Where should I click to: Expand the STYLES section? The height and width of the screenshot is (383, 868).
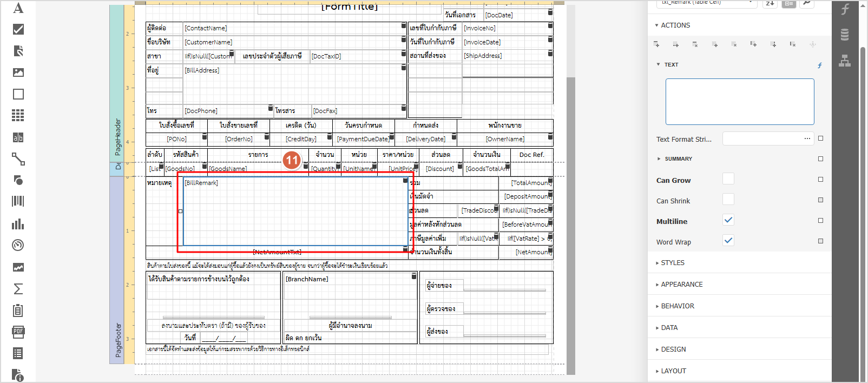point(672,263)
